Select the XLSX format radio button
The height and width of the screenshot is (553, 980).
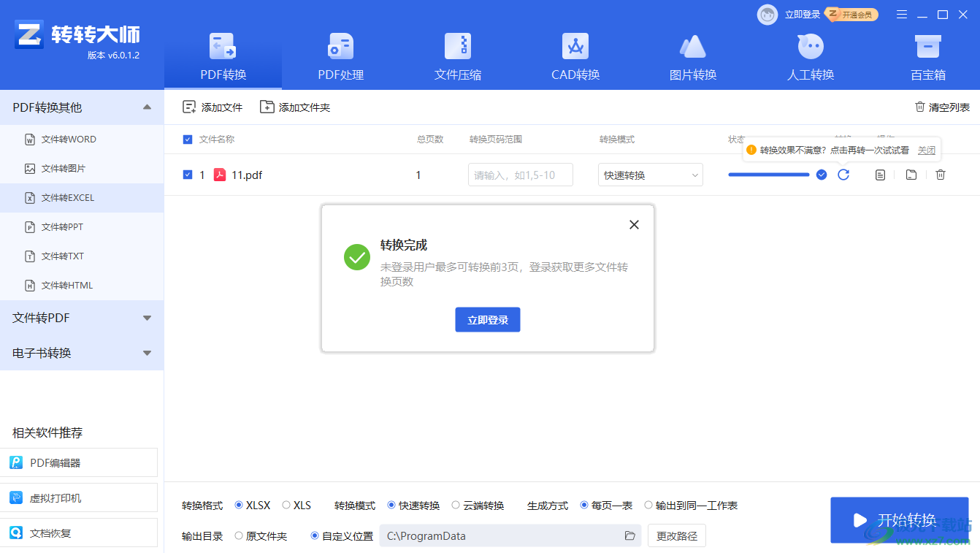(239, 505)
